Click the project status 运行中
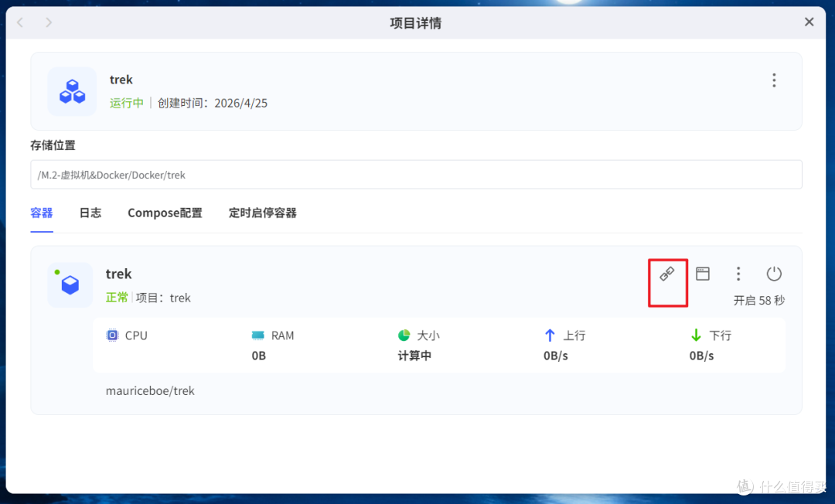This screenshot has height=504, width=835. (x=127, y=103)
